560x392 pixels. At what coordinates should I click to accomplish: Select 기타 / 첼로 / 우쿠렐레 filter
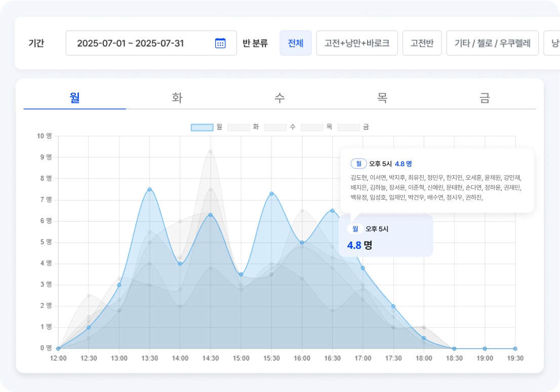click(x=492, y=43)
